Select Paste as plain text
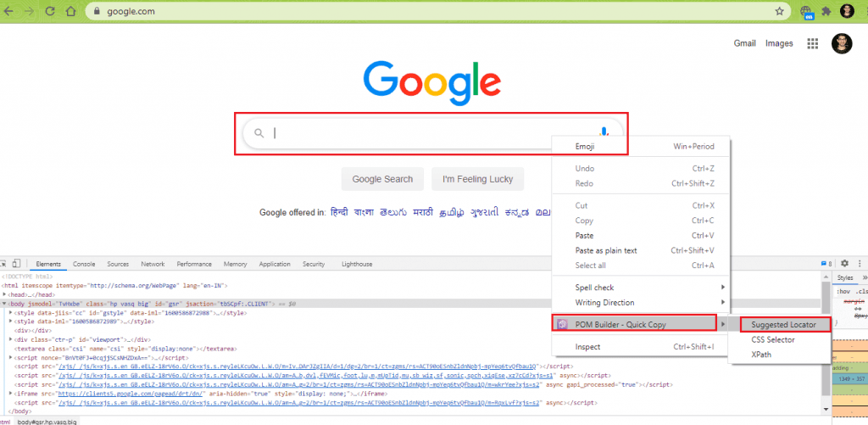Screen dimensions: 868x425 click(x=642, y=250)
